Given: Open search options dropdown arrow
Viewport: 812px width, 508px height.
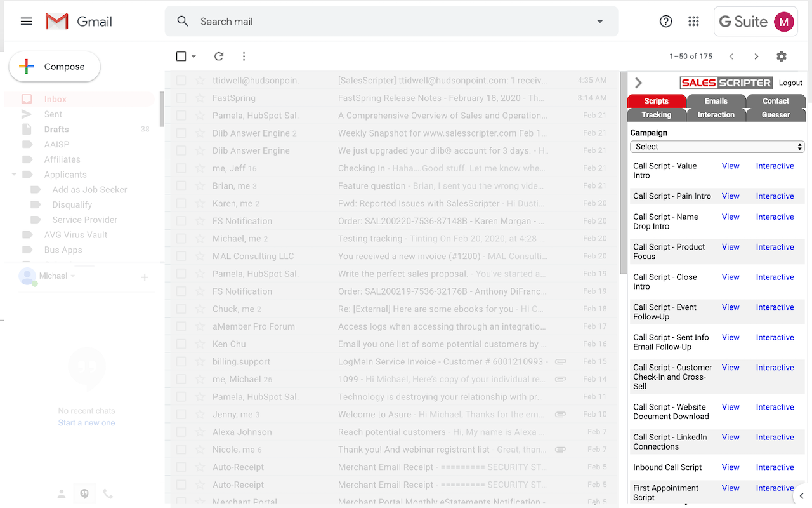Looking at the screenshot, I should pos(600,22).
